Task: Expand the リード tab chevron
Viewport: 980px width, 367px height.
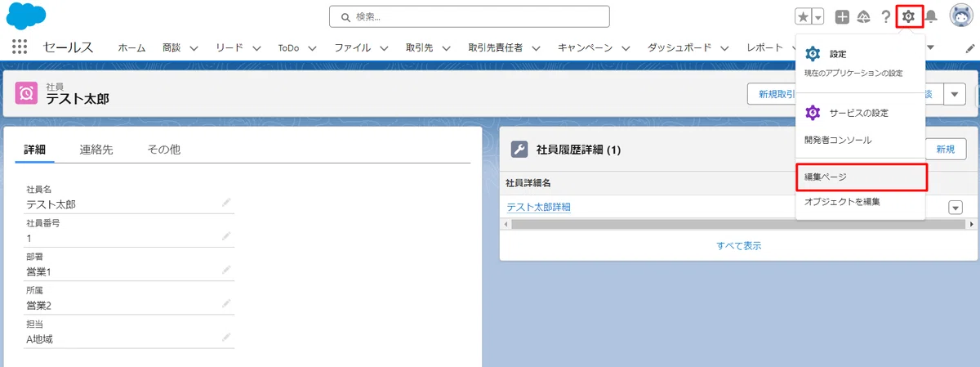Action: pyautogui.click(x=256, y=48)
